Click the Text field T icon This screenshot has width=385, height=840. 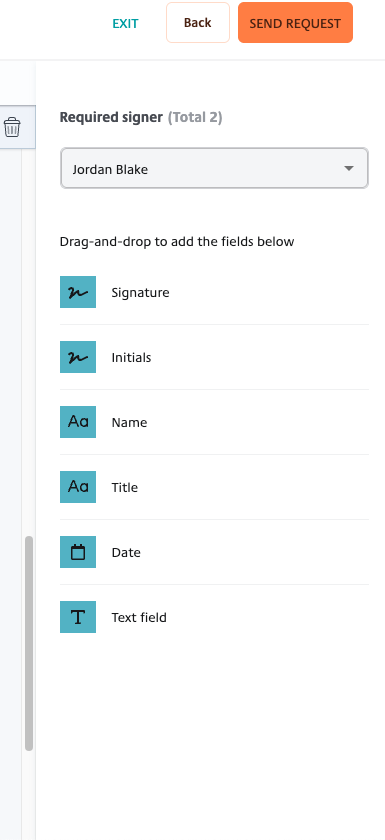[78, 617]
